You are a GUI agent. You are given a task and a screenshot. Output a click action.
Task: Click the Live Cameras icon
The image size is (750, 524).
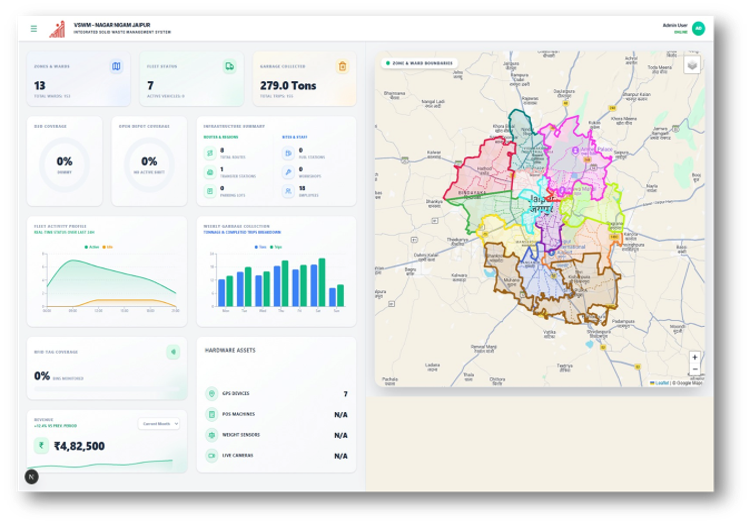(x=211, y=456)
